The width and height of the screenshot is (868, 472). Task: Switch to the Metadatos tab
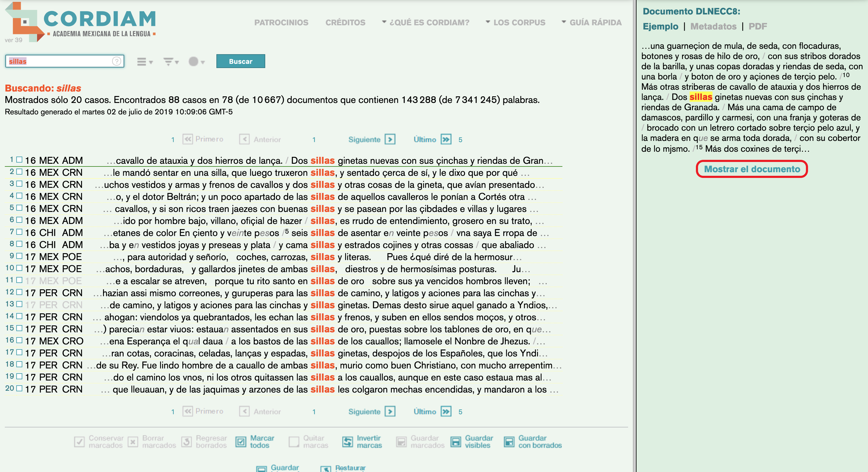tap(713, 26)
